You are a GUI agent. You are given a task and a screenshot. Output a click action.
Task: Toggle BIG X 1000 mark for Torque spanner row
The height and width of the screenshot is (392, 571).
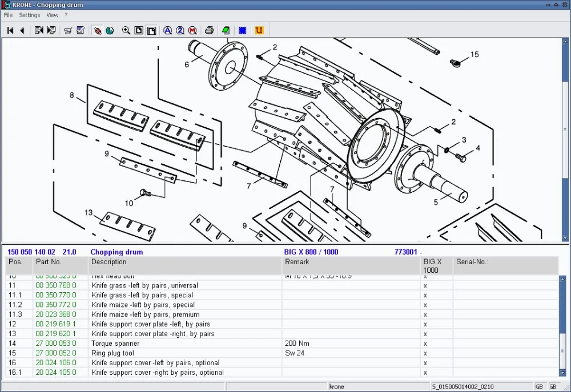click(x=424, y=343)
